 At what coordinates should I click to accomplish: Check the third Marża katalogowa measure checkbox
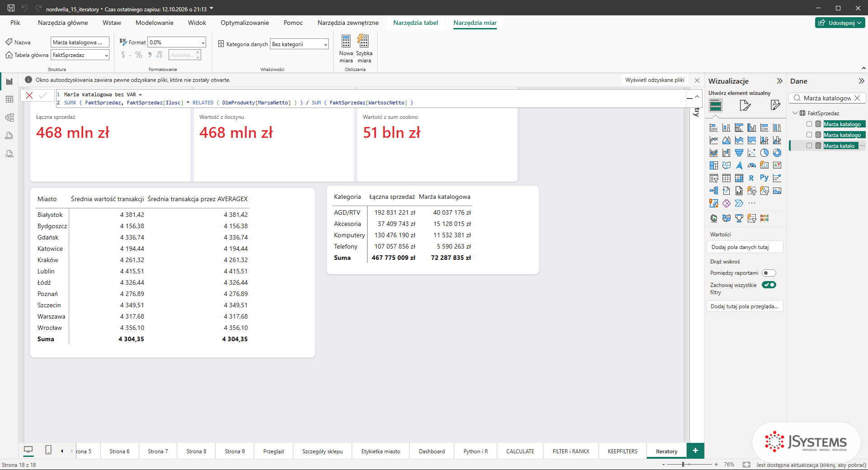click(x=809, y=146)
